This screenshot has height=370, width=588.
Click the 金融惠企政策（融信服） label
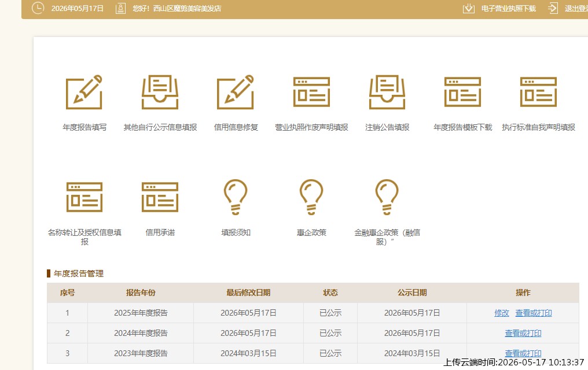pyautogui.click(x=387, y=237)
